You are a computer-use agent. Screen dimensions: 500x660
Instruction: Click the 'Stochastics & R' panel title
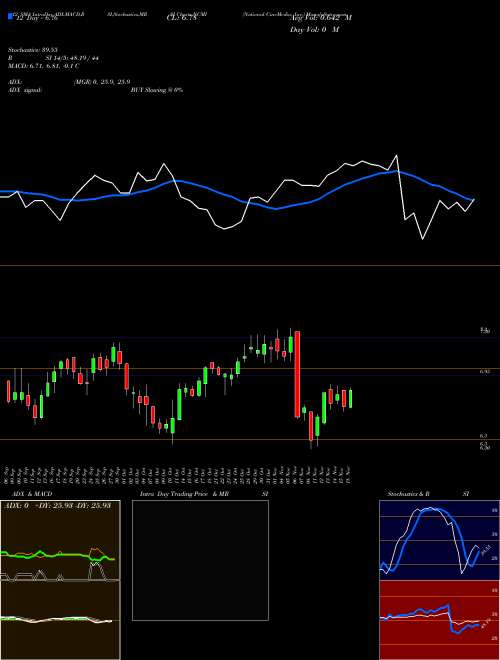click(x=408, y=494)
